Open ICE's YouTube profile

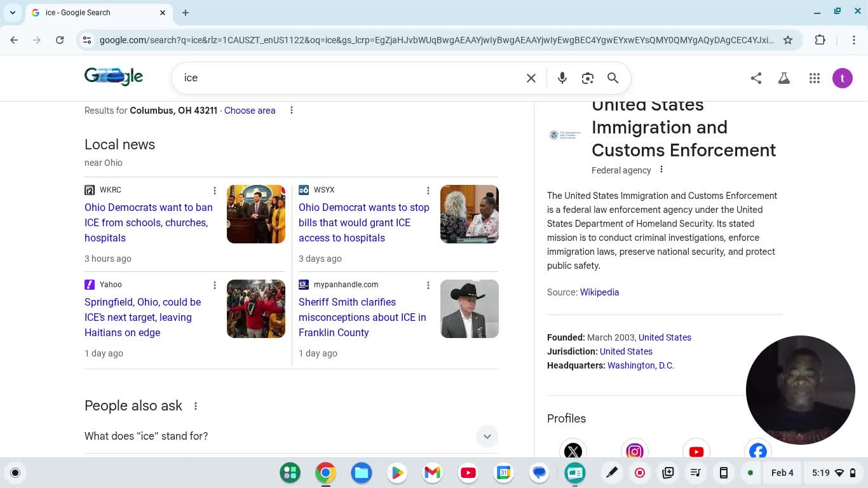[696, 451]
